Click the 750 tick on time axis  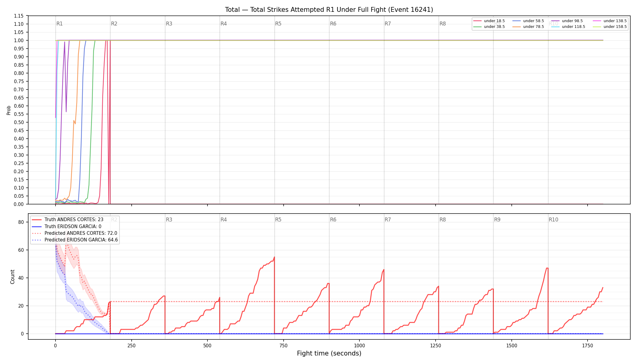(284, 345)
